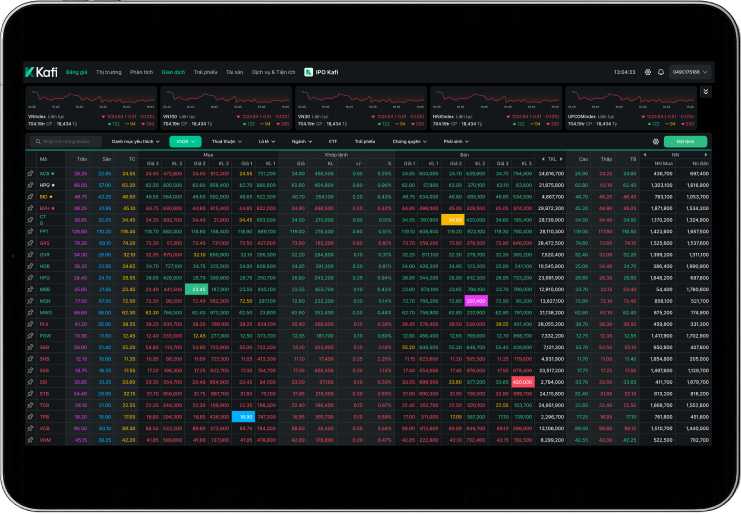Open Phân tích menu
This screenshot has height=514, width=741.
142,72
